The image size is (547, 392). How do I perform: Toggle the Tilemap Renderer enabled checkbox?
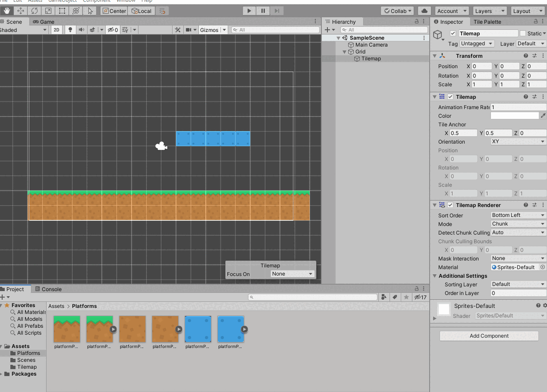(x=450, y=205)
